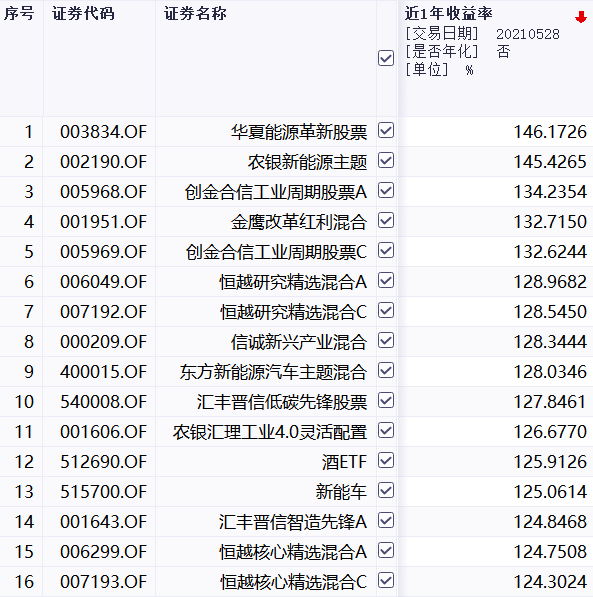Toggle checkbox for 信诚新兴产业混合

(386, 340)
